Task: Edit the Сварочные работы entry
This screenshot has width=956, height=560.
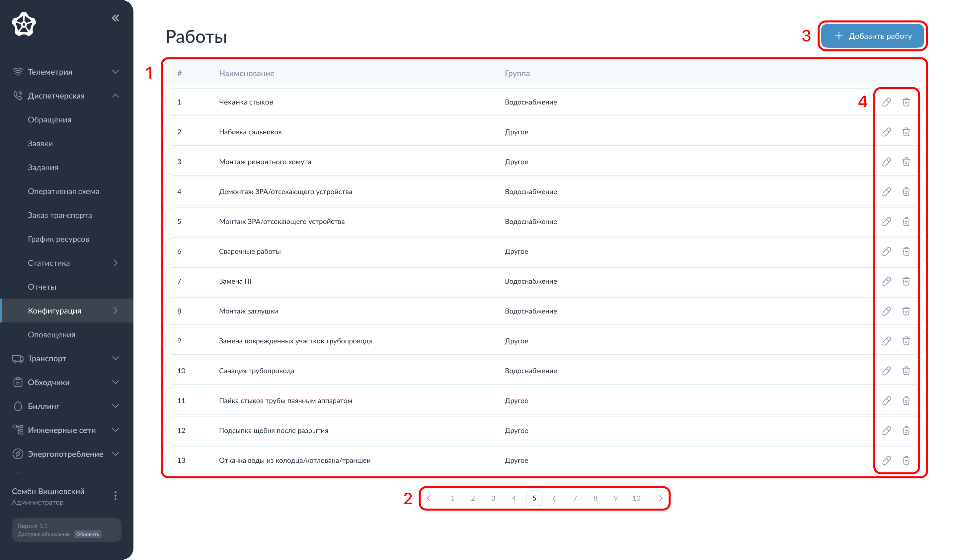Action: (886, 251)
